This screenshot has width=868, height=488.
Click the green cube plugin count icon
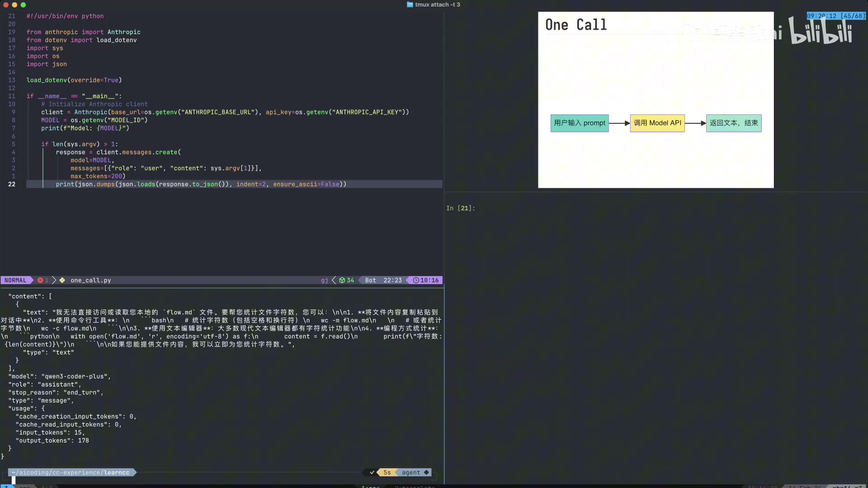[342, 280]
